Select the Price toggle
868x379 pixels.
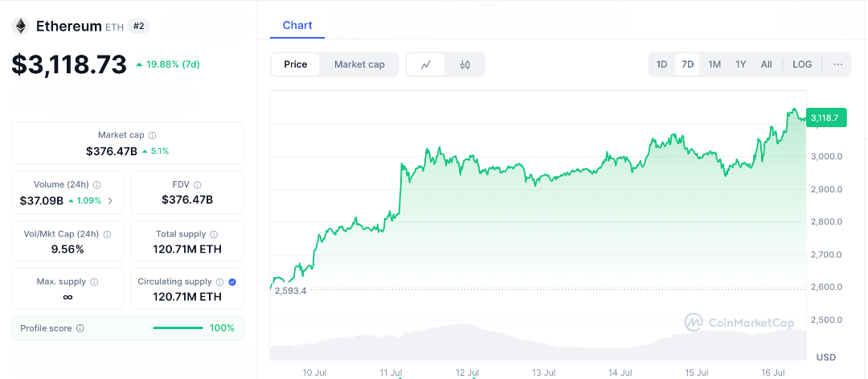tap(296, 65)
